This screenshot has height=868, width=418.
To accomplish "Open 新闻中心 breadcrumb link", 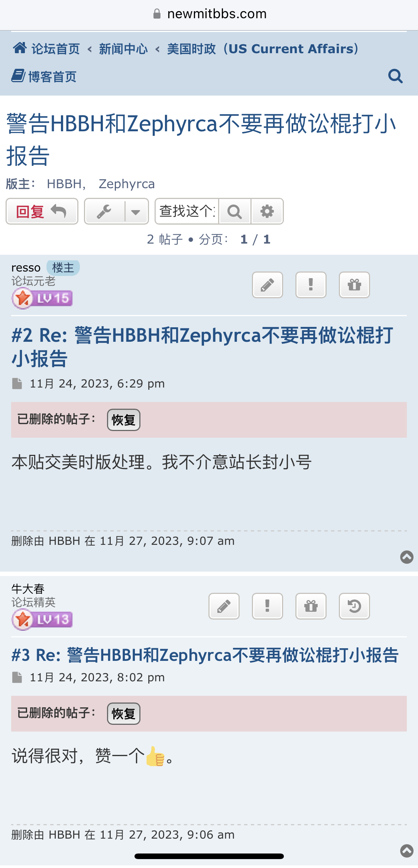I will 123,49.
